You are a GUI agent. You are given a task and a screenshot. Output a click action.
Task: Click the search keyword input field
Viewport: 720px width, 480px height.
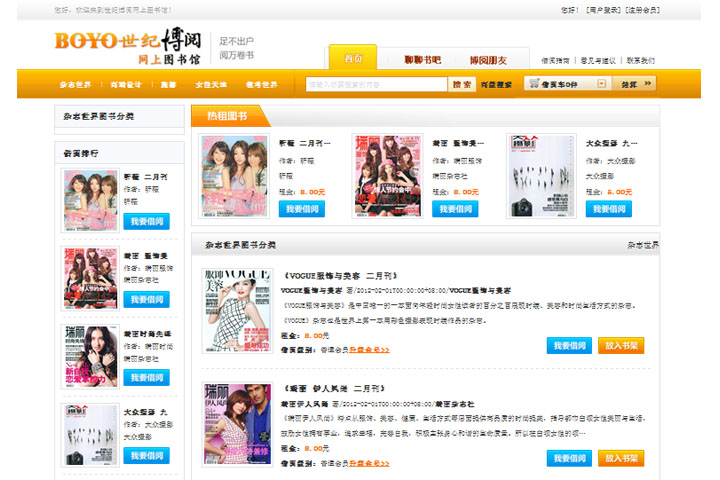pos(376,84)
